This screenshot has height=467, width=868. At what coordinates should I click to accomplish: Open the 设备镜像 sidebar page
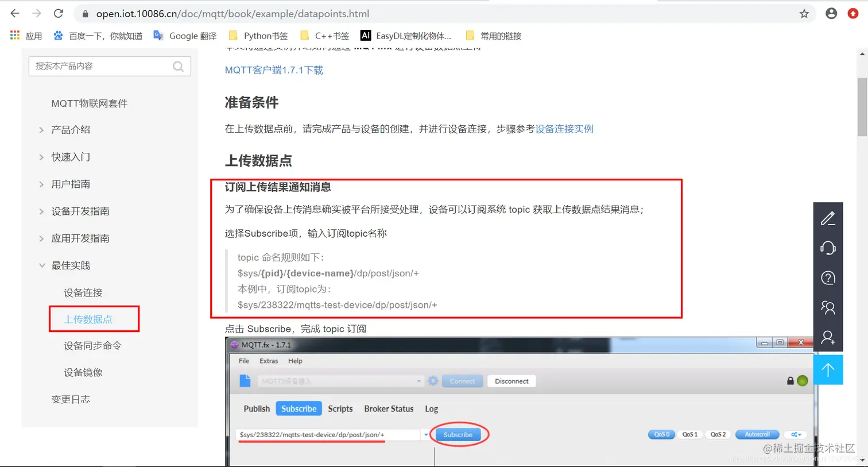coord(83,373)
